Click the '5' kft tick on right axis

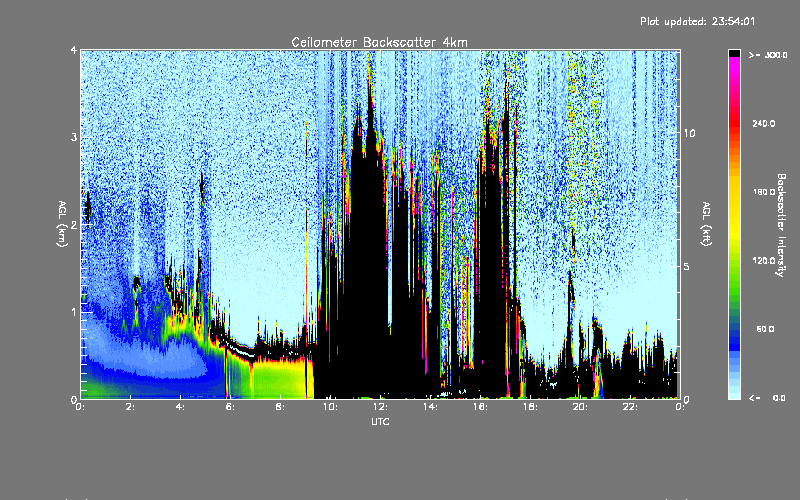pos(686,266)
